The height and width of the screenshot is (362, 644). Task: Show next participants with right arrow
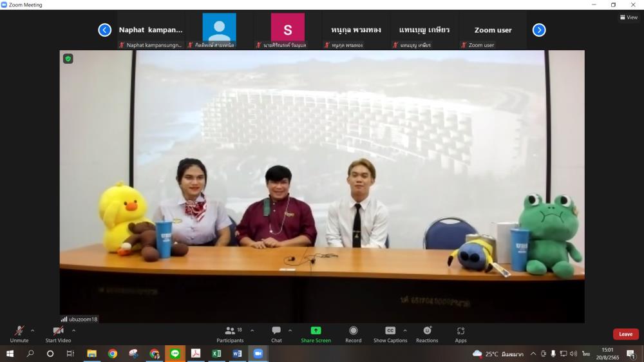539,30
